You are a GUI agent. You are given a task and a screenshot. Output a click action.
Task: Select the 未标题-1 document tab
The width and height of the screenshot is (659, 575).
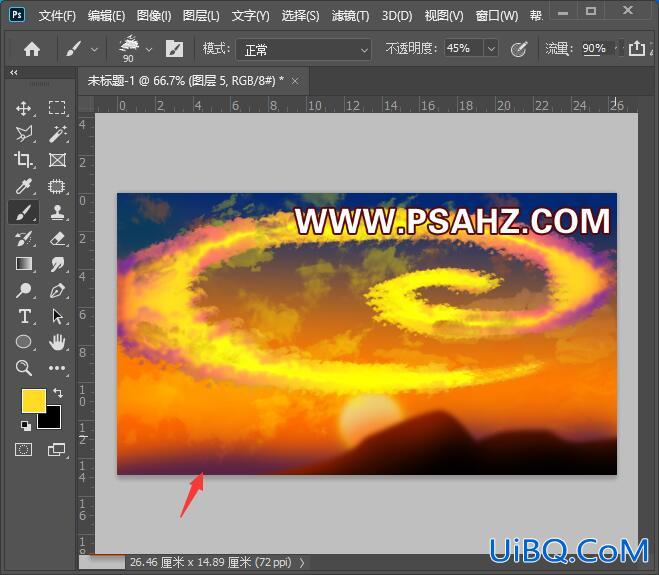(186, 81)
